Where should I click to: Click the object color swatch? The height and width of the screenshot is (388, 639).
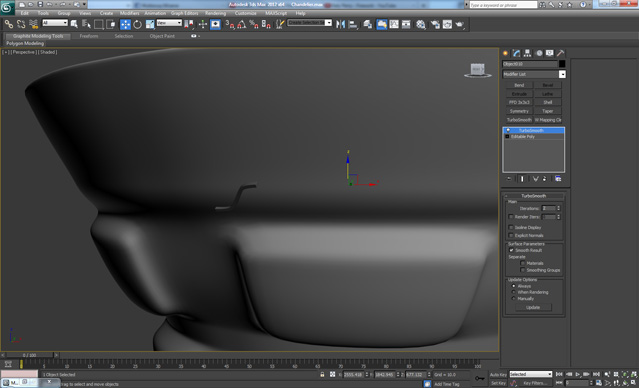pos(562,64)
